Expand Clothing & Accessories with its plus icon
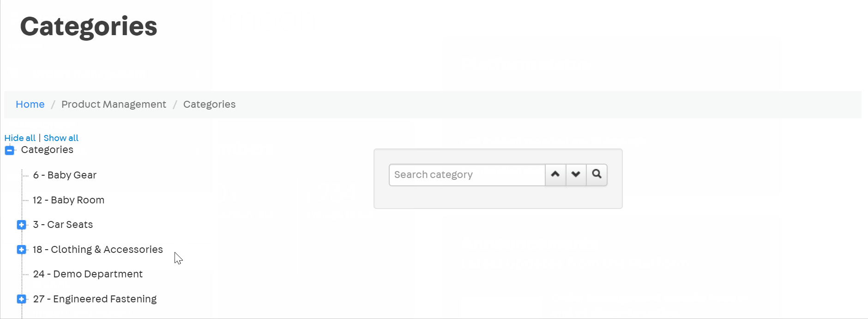This screenshot has height=319, width=868. click(21, 250)
